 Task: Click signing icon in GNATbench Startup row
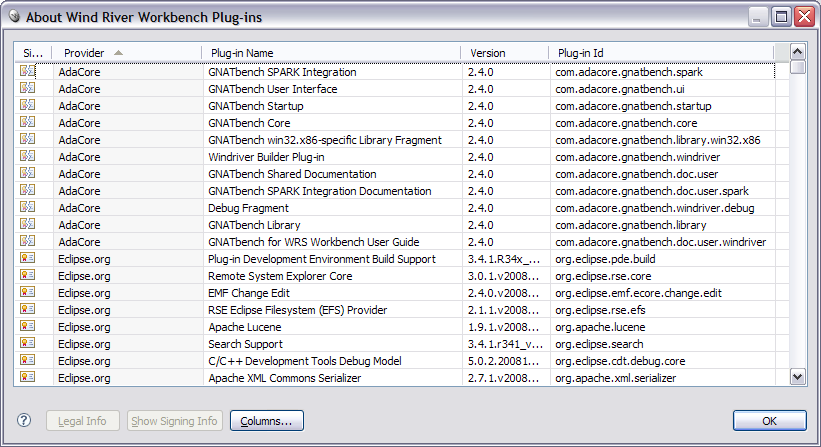(x=28, y=105)
